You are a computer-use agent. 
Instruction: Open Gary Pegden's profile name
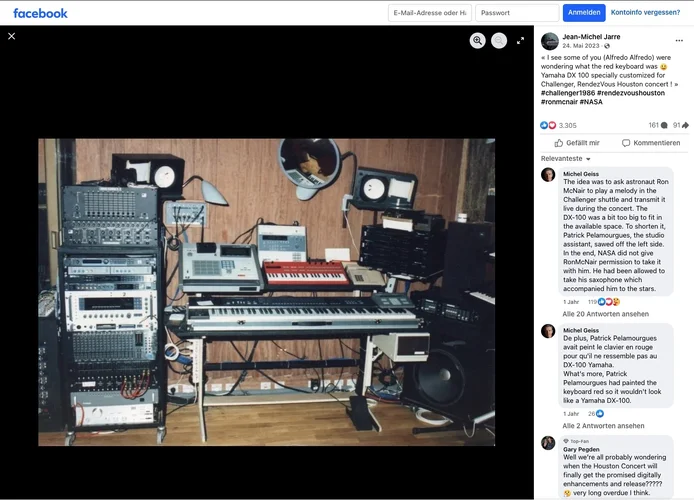point(581,449)
